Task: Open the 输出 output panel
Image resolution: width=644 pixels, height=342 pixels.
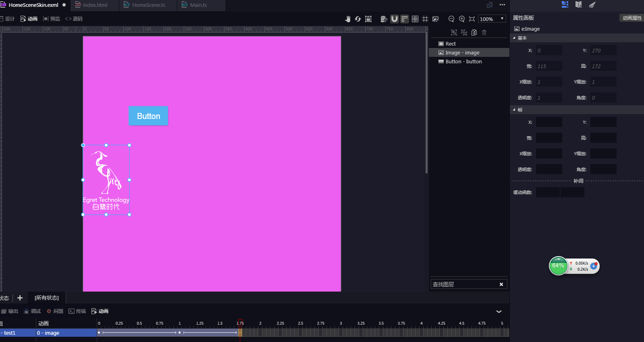Action: tap(10, 311)
